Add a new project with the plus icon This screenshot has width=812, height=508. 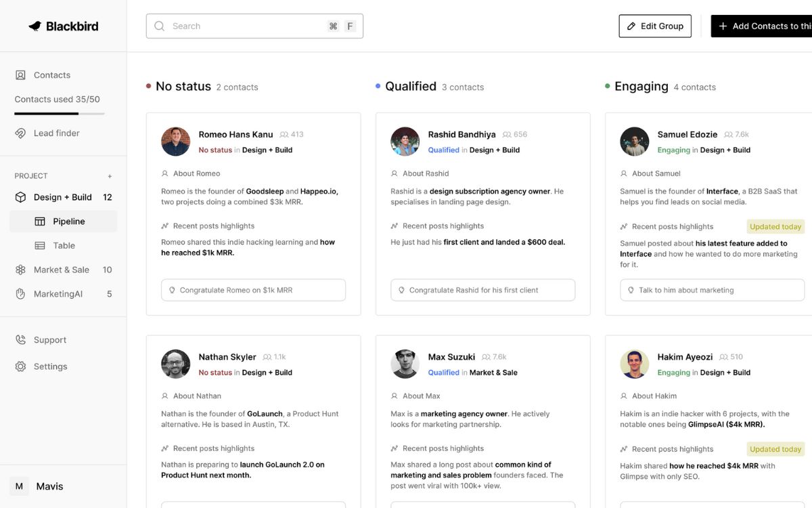110,176
